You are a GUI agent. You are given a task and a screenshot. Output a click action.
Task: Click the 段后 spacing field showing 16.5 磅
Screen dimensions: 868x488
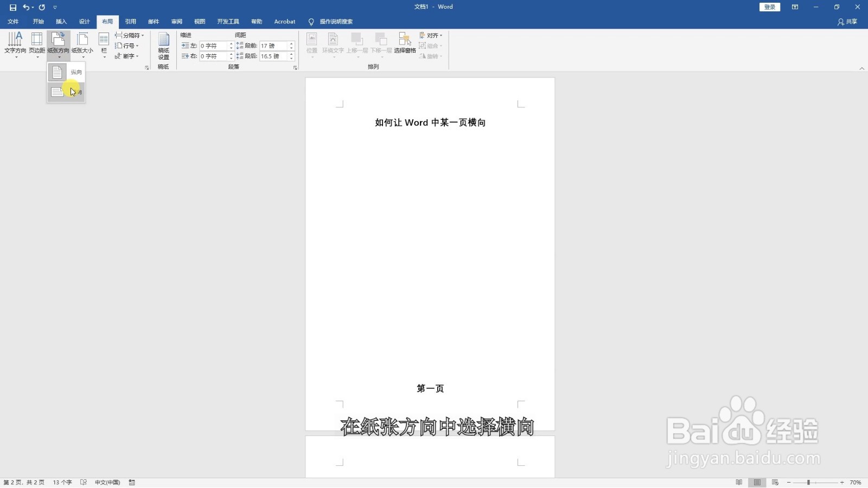274,56
